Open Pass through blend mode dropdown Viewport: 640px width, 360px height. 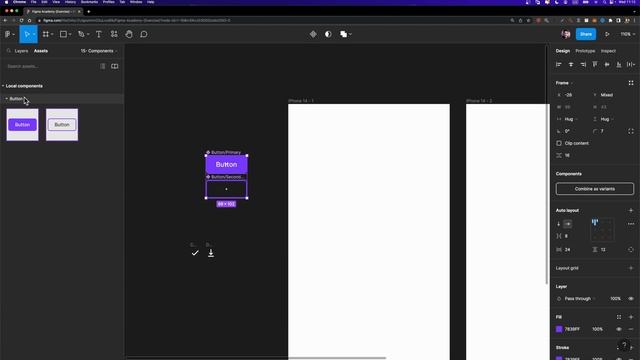pos(579,299)
